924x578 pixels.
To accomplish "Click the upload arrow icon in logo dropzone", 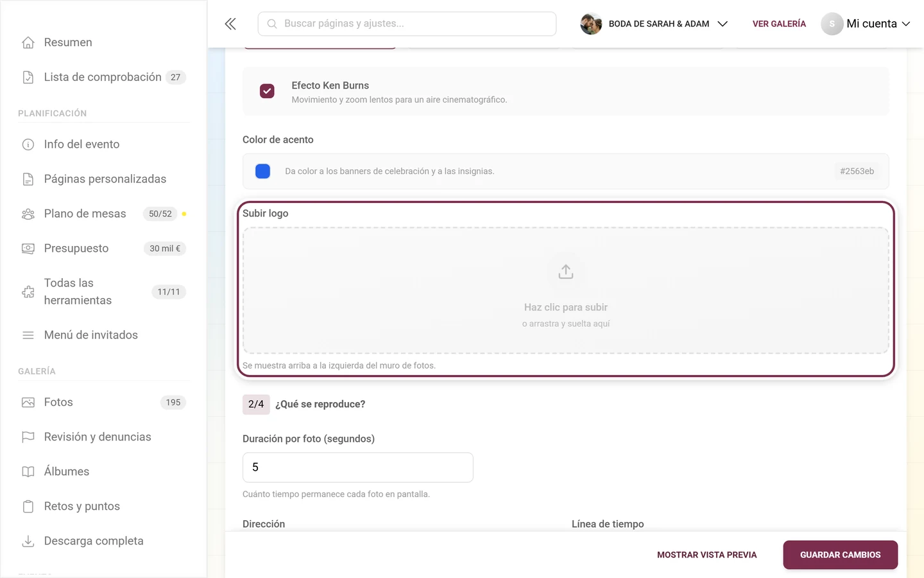I will (566, 272).
